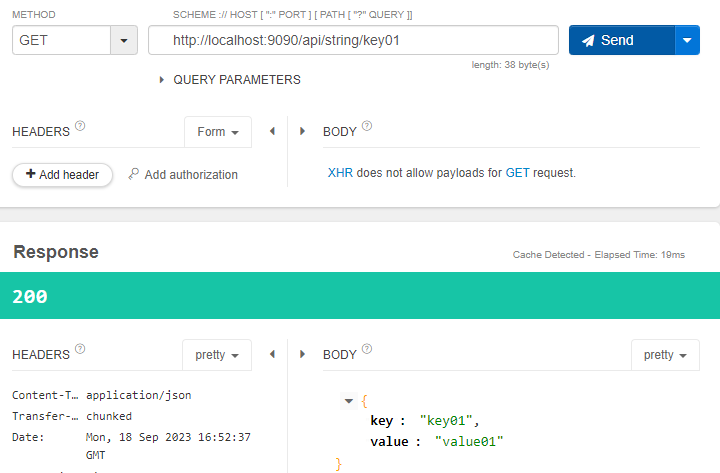This screenshot has height=473, width=720.
Task: Click help icon beside request BODY
Action: tap(367, 127)
